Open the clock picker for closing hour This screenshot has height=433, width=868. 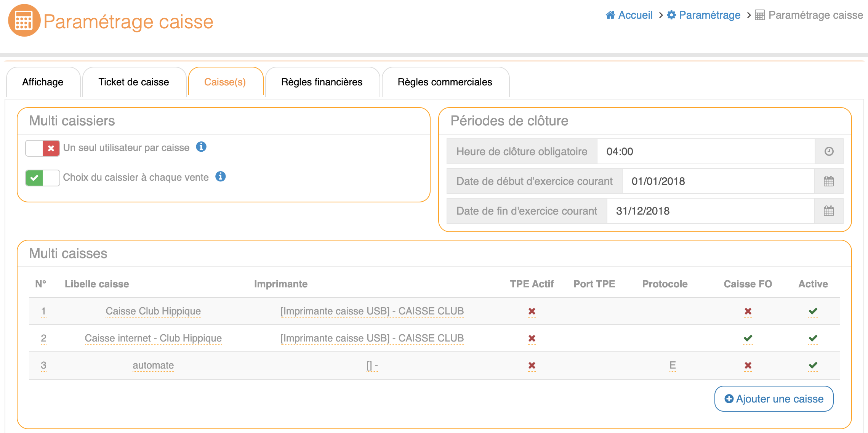click(829, 151)
